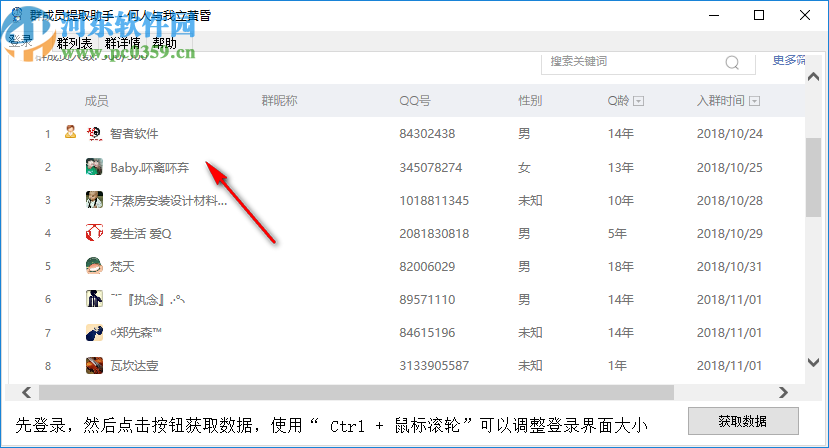Click QQ number 89571110

[x=427, y=300]
